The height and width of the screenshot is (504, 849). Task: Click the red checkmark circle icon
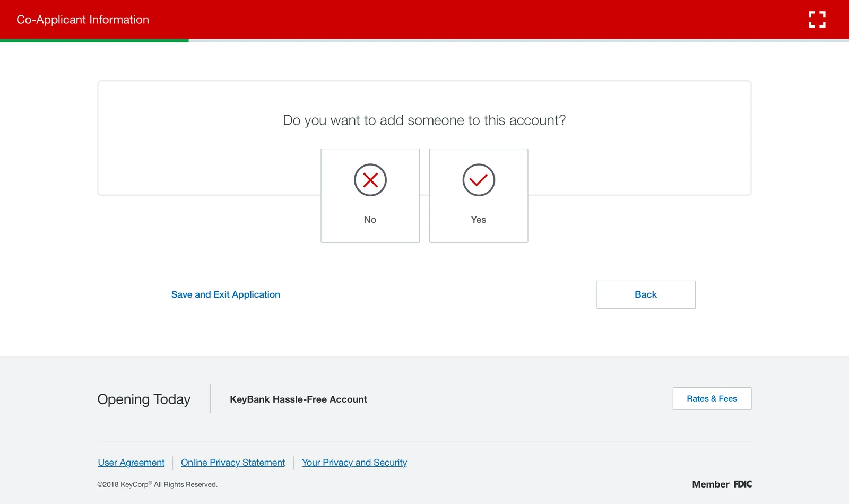479,180
